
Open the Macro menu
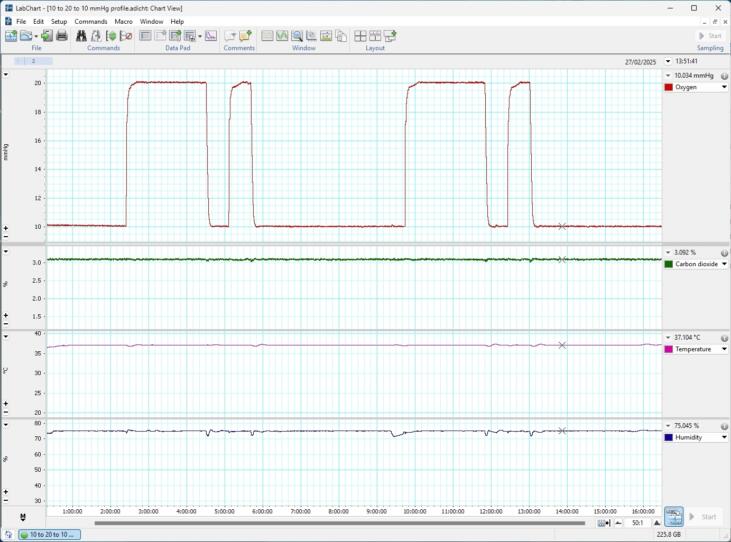[124, 21]
